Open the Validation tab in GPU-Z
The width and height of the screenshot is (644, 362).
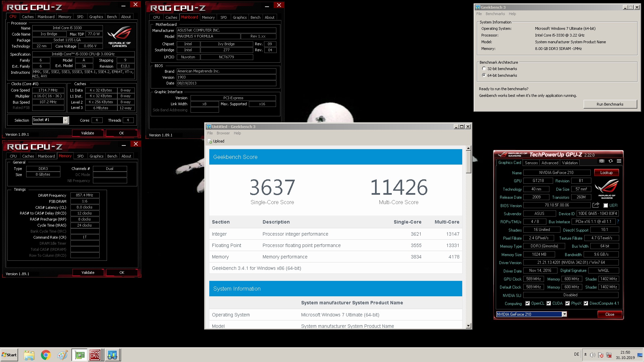570,163
